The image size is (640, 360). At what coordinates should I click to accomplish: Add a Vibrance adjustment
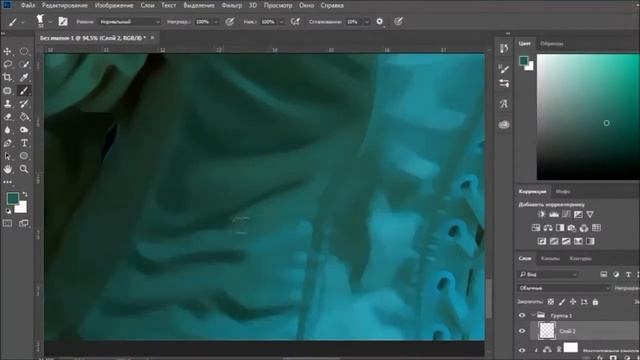click(x=590, y=214)
